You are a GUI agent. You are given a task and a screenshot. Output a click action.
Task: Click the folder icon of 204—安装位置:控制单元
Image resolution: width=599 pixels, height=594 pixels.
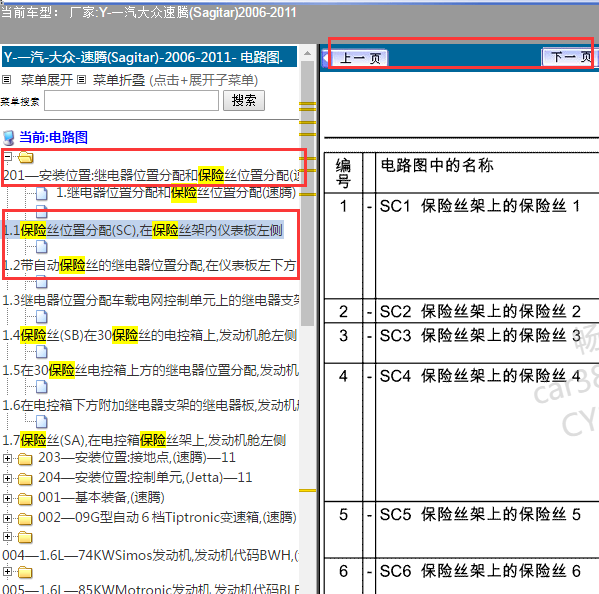tap(25, 479)
